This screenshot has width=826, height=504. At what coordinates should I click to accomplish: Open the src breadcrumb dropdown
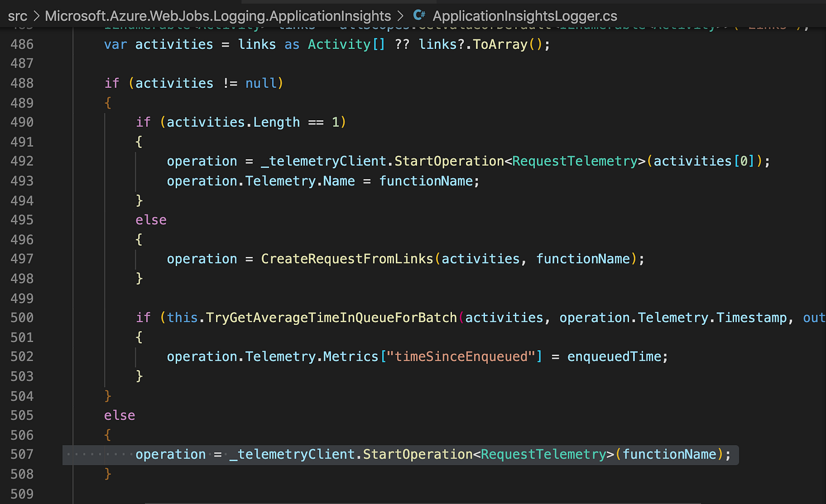pos(18,16)
